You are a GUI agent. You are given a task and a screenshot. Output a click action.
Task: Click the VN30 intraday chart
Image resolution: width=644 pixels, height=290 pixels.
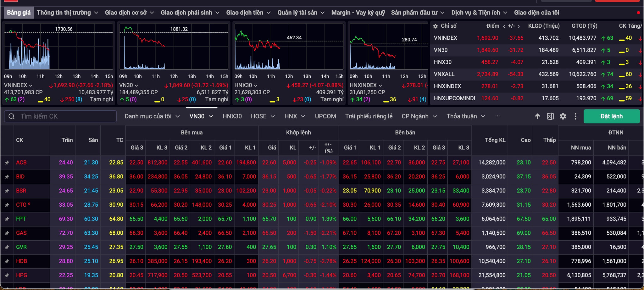(x=174, y=47)
